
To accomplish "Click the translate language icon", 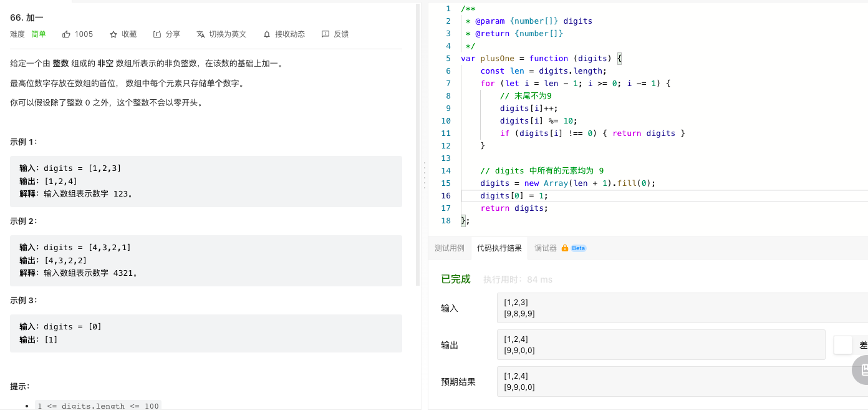I will [x=201, y=34].
